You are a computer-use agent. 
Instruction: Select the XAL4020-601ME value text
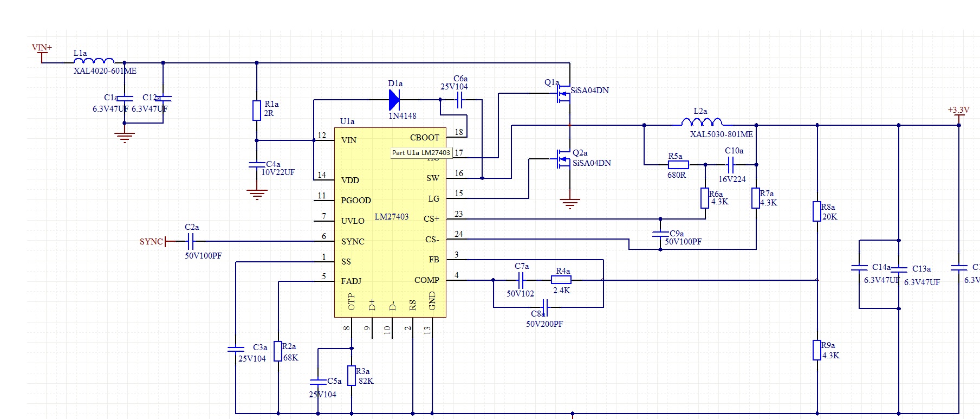click(105, 71)
